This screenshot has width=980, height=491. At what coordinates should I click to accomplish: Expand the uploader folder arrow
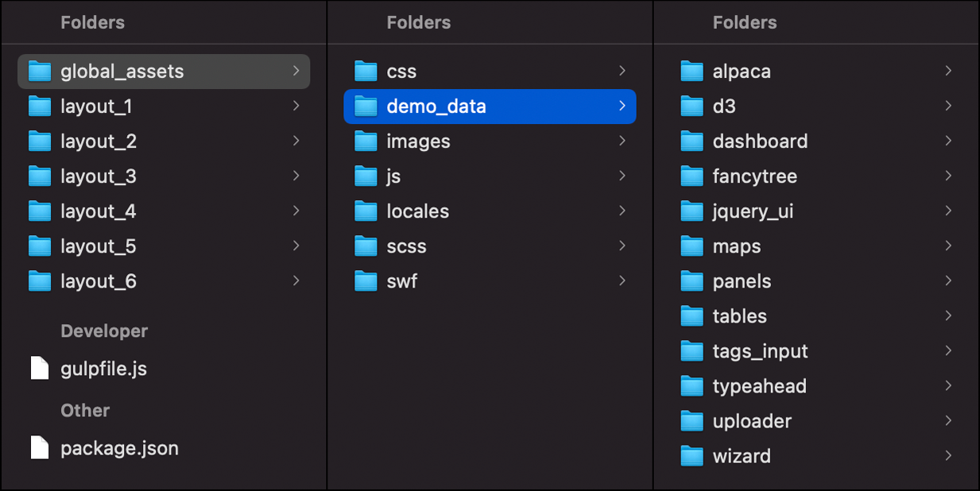(948, 420)
